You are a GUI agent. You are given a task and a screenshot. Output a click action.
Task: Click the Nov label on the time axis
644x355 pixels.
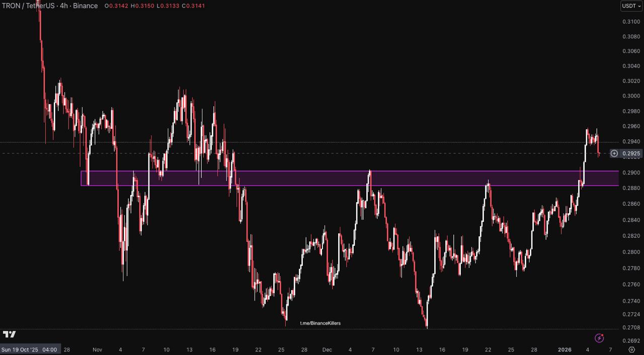click(x=97, y=349)
